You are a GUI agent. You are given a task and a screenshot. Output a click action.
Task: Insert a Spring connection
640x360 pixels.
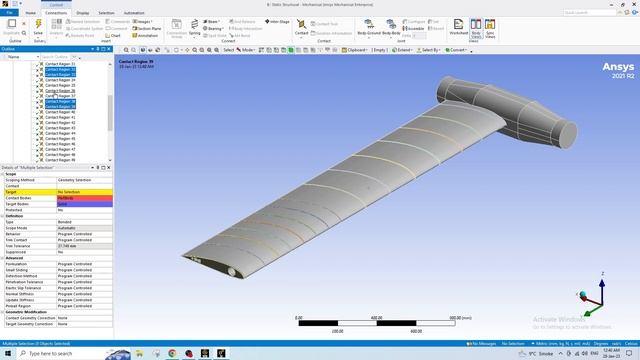pos(195,27)
